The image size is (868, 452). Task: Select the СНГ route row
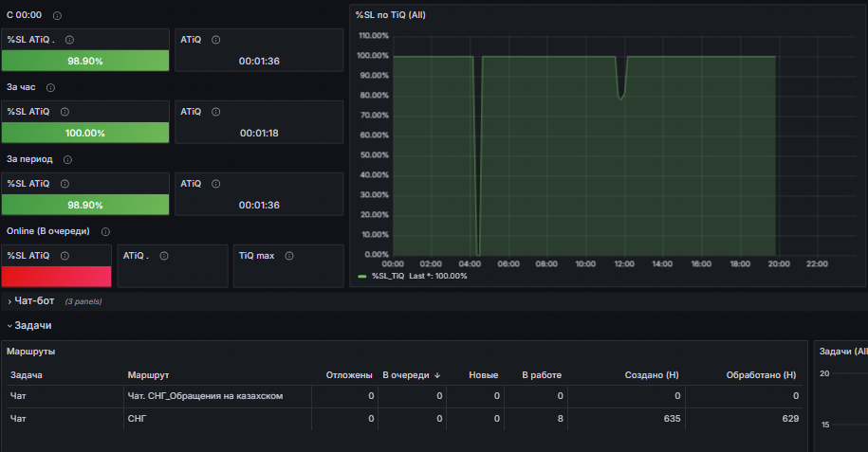tap(405, 419)
